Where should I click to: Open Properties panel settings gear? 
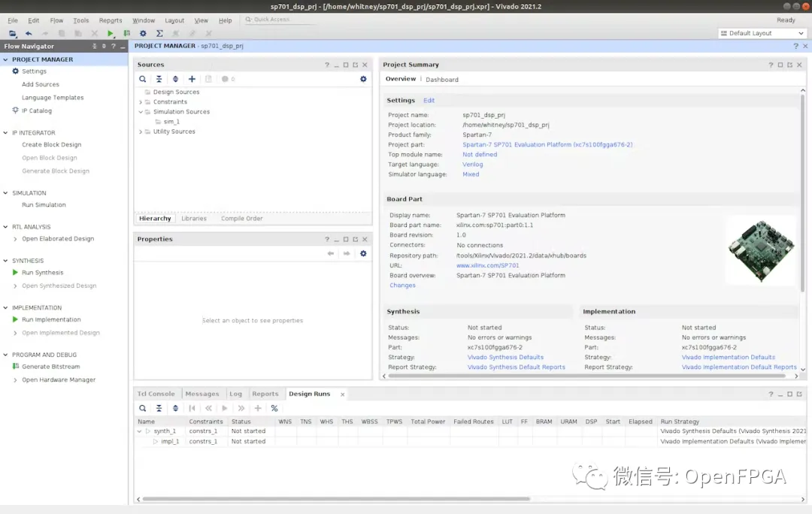click(x=363, y=253)
